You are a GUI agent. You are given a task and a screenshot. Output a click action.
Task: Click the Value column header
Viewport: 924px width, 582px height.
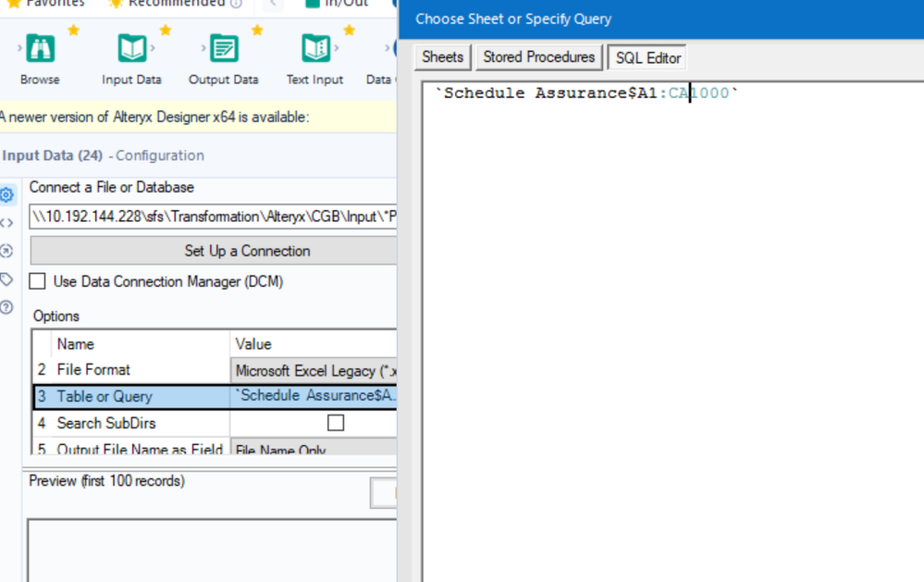pyautogui.click(x=253, y=344)
